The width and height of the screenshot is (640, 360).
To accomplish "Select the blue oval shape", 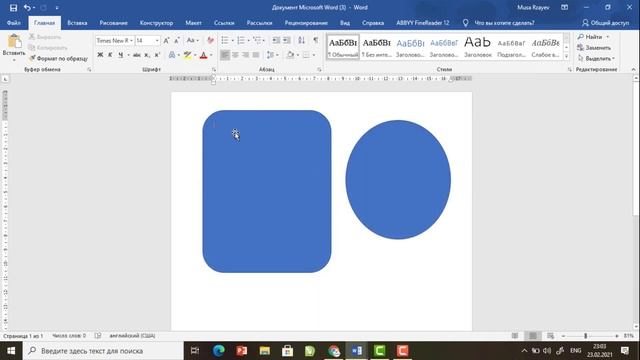I will click(398, 180).
